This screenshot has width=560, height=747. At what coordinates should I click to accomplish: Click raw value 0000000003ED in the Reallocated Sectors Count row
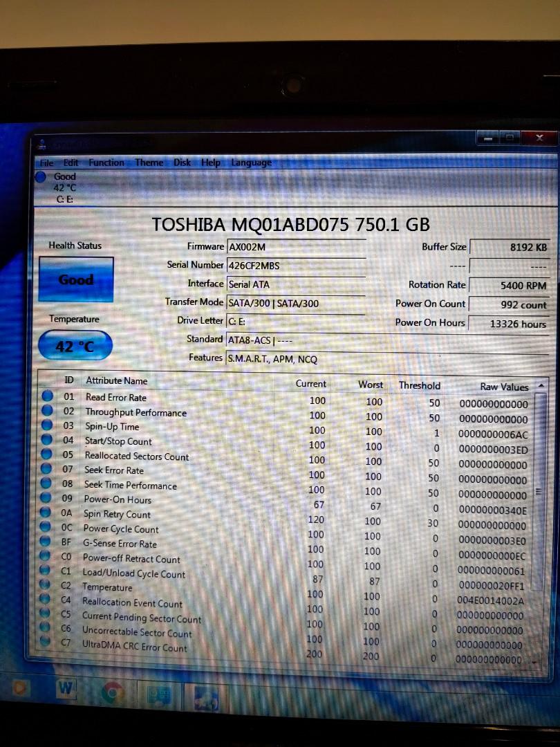(493, 450)
